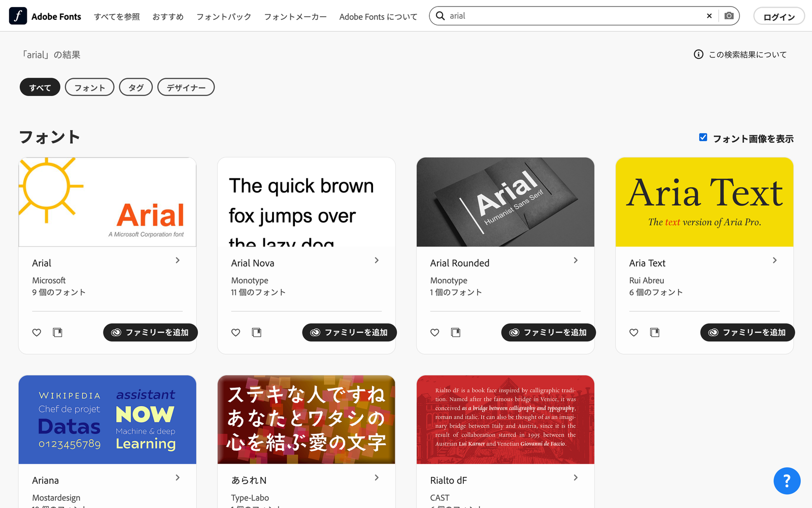Click Type-Labo foundry name

point(250,498)
